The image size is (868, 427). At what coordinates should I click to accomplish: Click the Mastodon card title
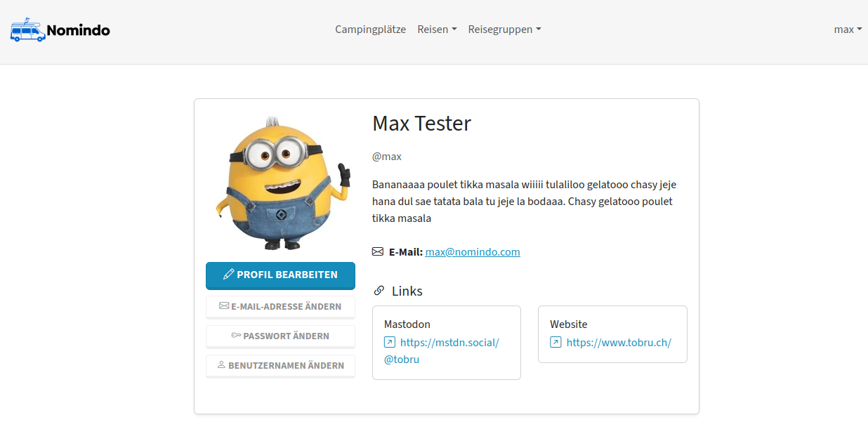[x=407, y=324]
